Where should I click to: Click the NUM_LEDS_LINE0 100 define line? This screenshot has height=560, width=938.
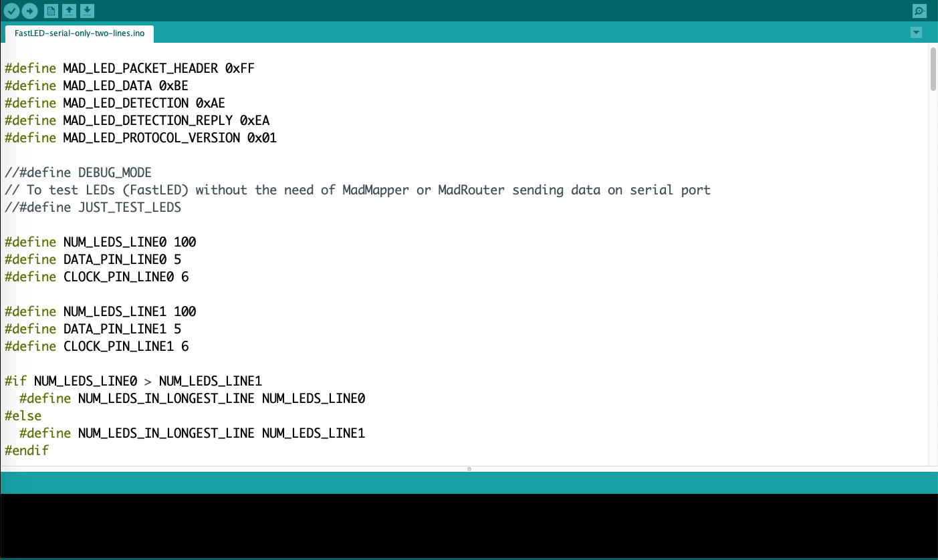(100, 242)
